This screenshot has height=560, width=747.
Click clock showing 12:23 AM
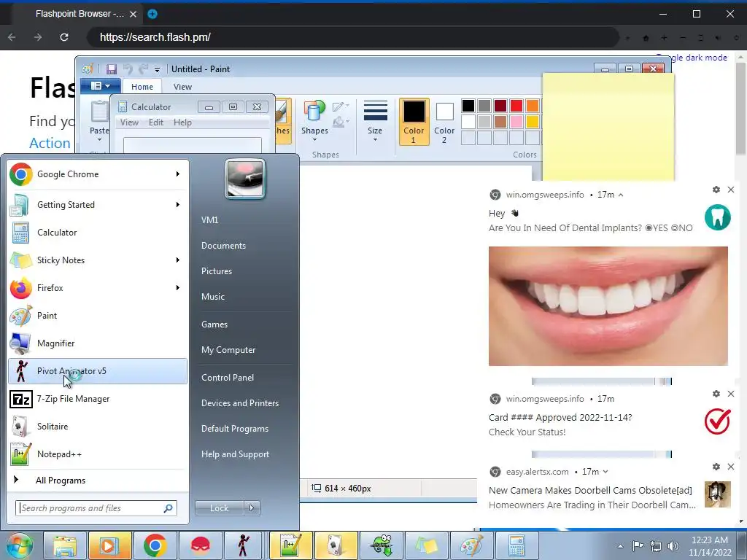(x=710, y=540)
